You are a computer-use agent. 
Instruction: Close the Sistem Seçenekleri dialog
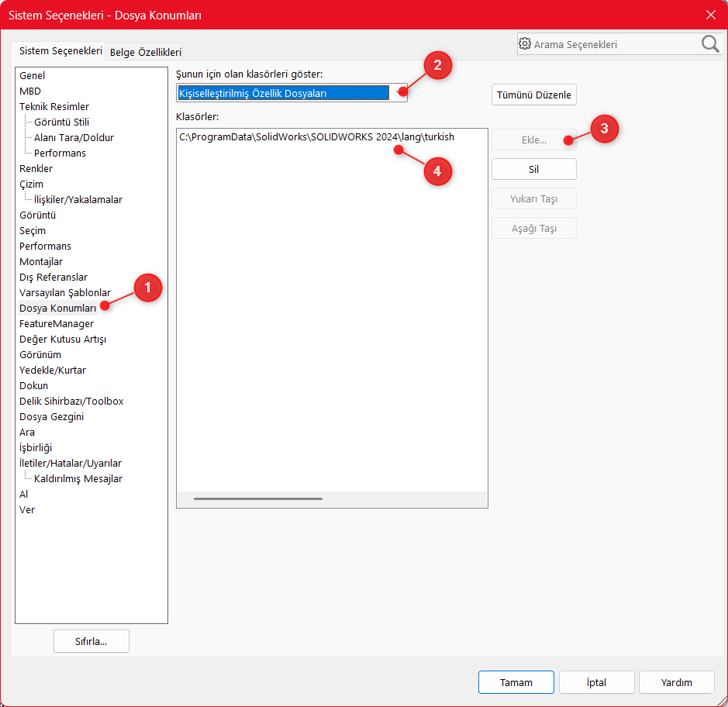710,15
